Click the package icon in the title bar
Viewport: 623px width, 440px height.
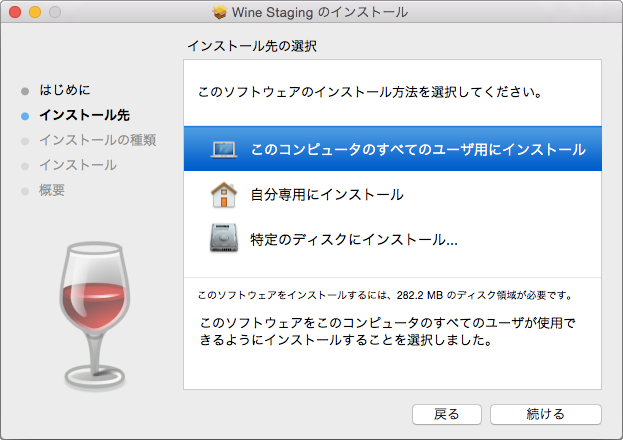pyautogui.click(x=219, y=12)
